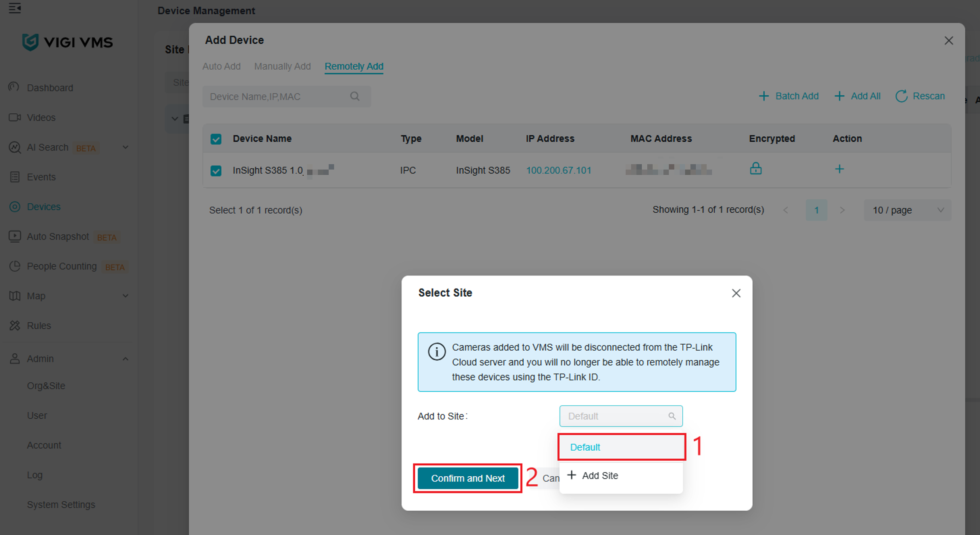This screenshot has width=980, height=535.
Task: Open the AI Search section
Action: pos(48,147)
